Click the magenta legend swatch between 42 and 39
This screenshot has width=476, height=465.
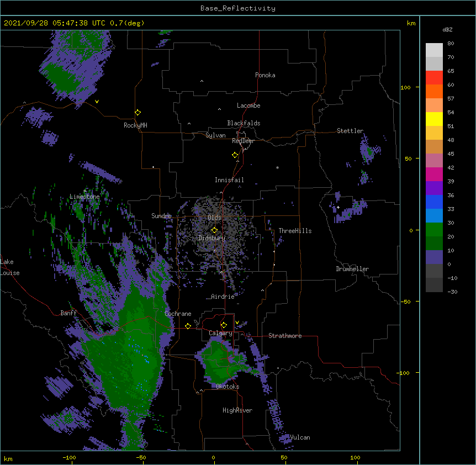point(434,174)
